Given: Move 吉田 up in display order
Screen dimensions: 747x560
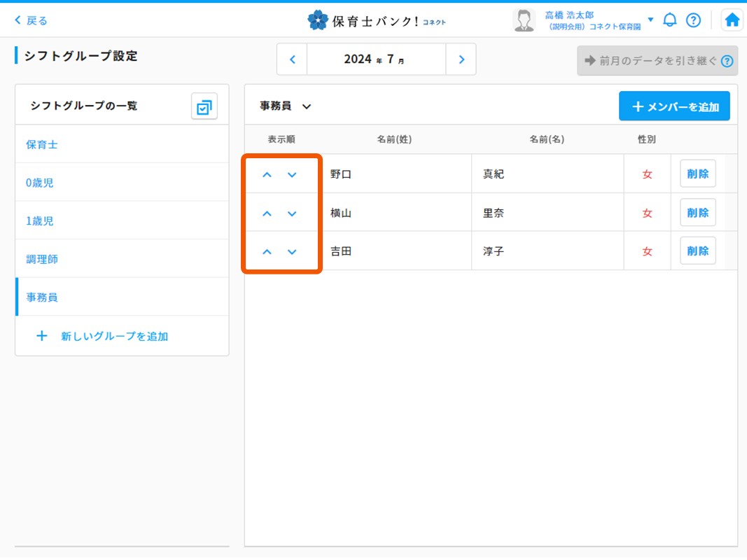Looking at the screenshot, I should [x=267, y=252].
